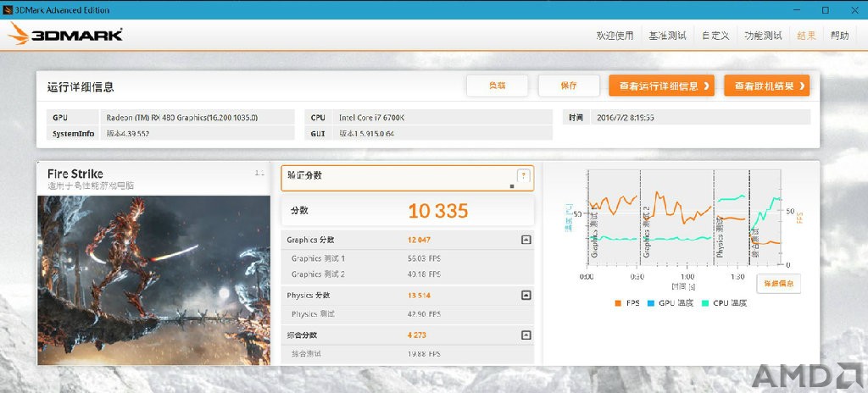Click the 保存 save button
Image resolution: width=868 pixels, height=393 pixels.
tap(569, 86)
